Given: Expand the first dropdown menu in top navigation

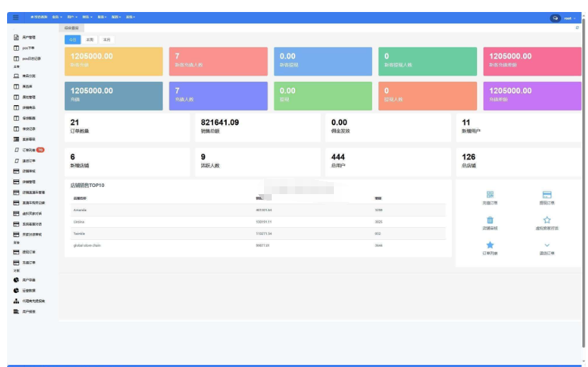Looking at the screenshot, I should coord(57,16).
